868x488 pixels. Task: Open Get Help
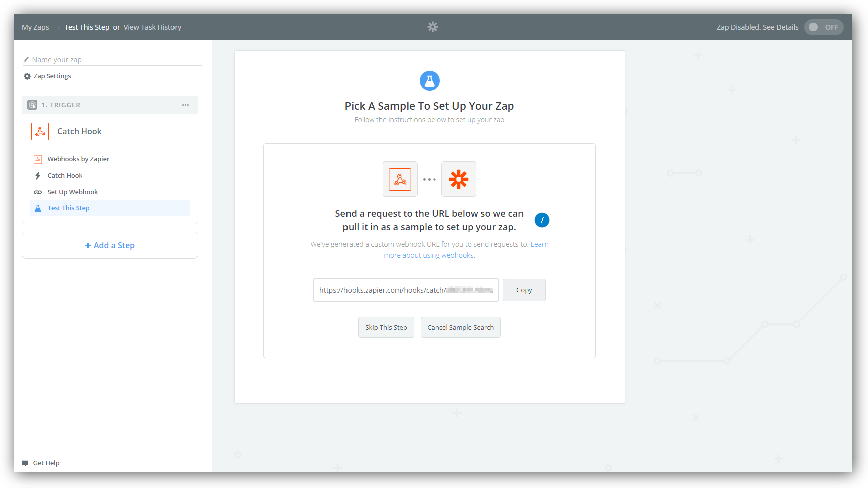(46, 463)
